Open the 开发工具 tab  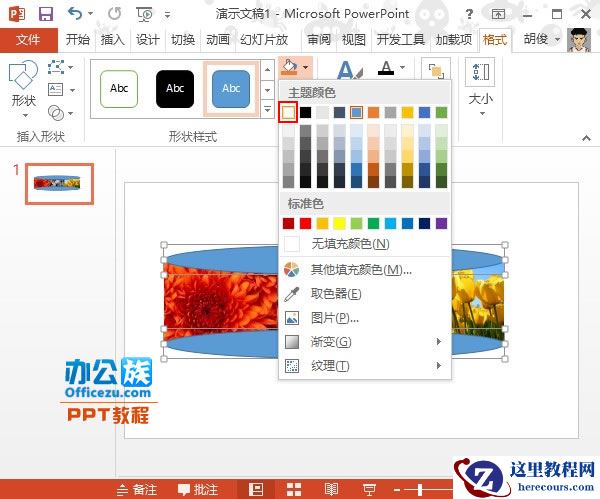401,39
